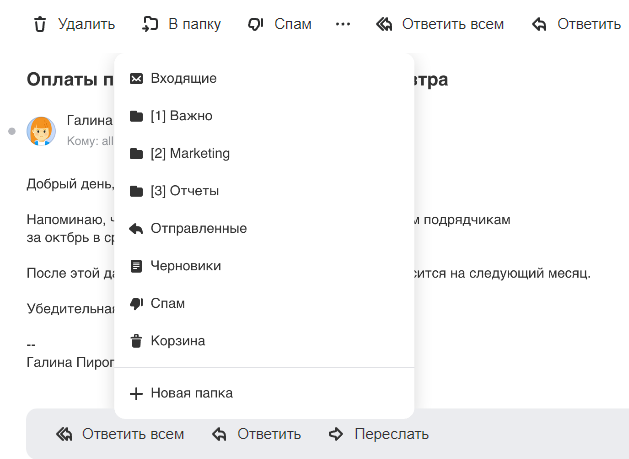The height and width of the screenshot is (459, 629).
Task: Click the Корзина trash bin icon
Action: (x=137, y=341)
